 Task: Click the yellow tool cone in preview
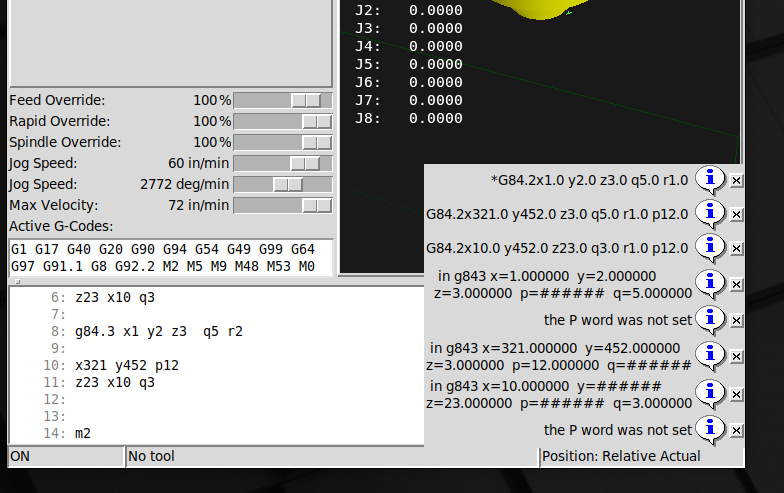540,8
